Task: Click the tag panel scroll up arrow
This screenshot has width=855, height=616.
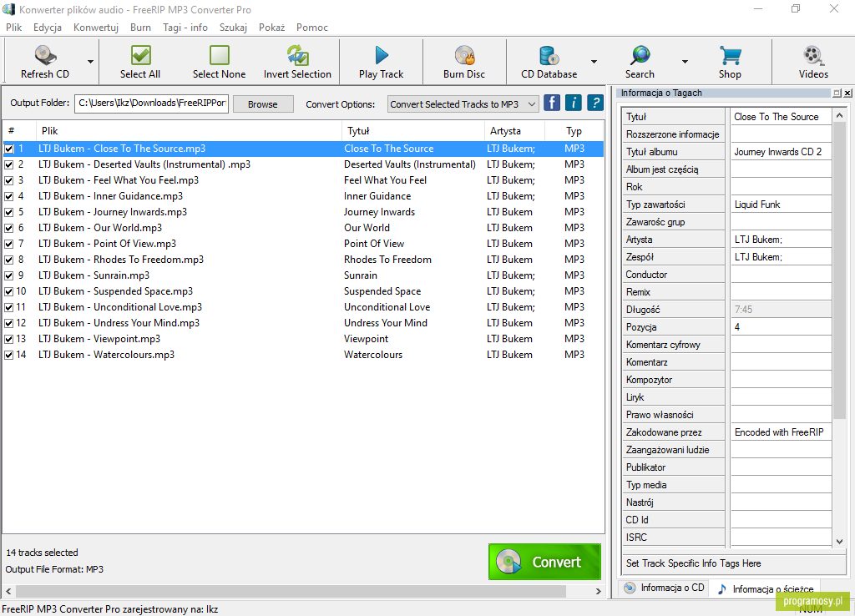Action: point(840,115)
